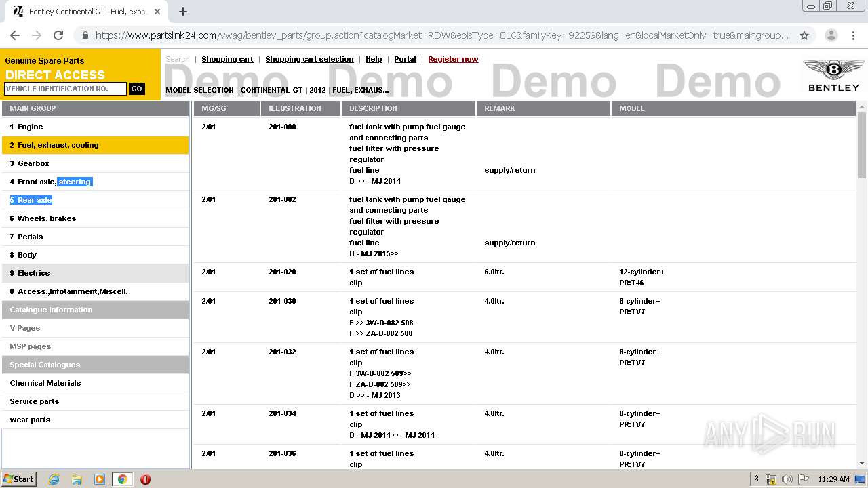Open the Chrome profile avatar icon

[831, 35]
